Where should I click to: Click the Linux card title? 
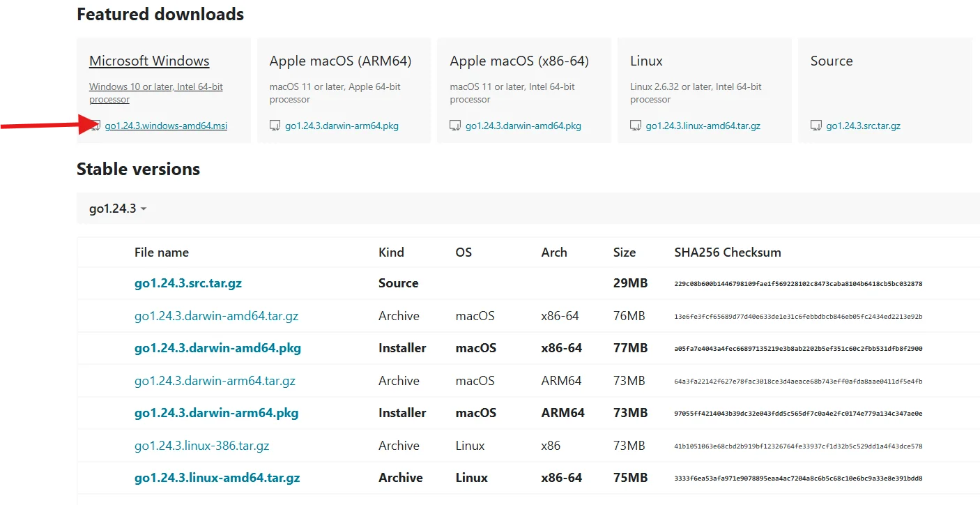pyautogui.click(x=646, y=61)
